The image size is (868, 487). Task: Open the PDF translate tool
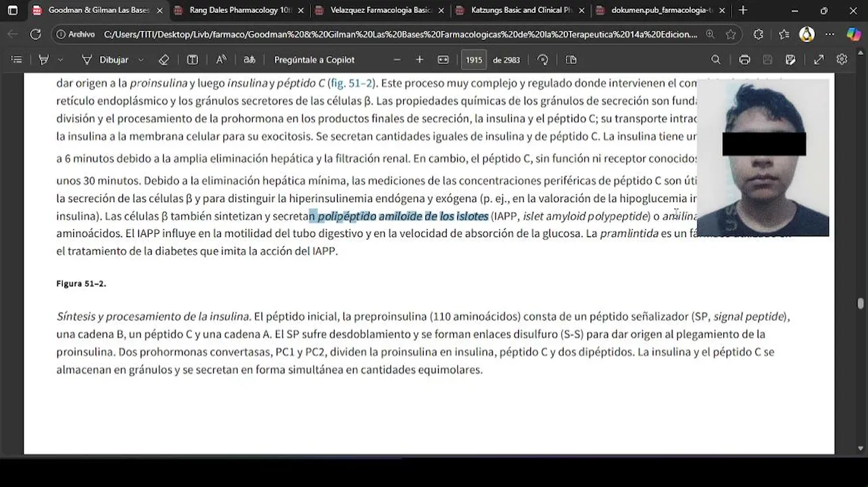[249, 60]
